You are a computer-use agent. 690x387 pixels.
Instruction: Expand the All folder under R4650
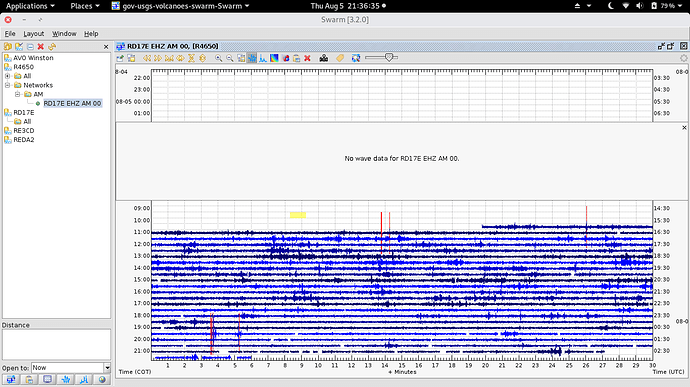[x=7, y=76]
